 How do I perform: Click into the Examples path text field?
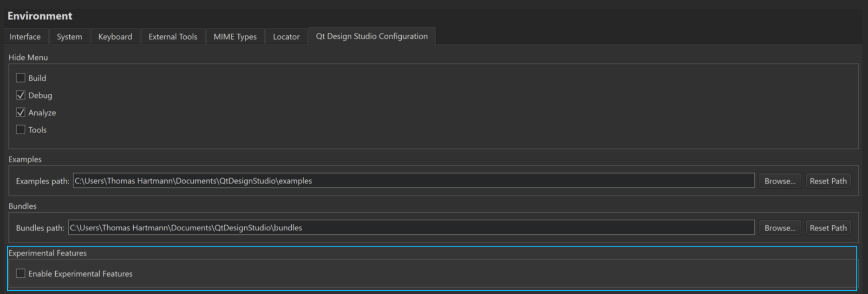click(413, 181)
